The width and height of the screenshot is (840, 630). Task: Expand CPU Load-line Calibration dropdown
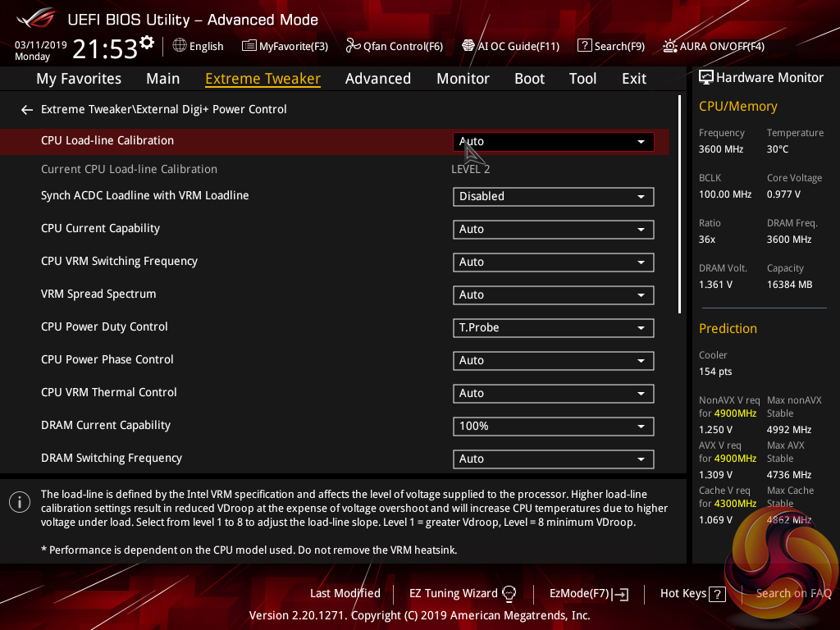point(553,142)
